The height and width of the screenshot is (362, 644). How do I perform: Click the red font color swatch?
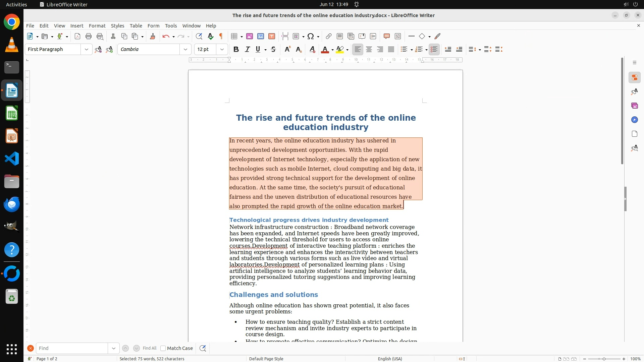coord(325,50)
